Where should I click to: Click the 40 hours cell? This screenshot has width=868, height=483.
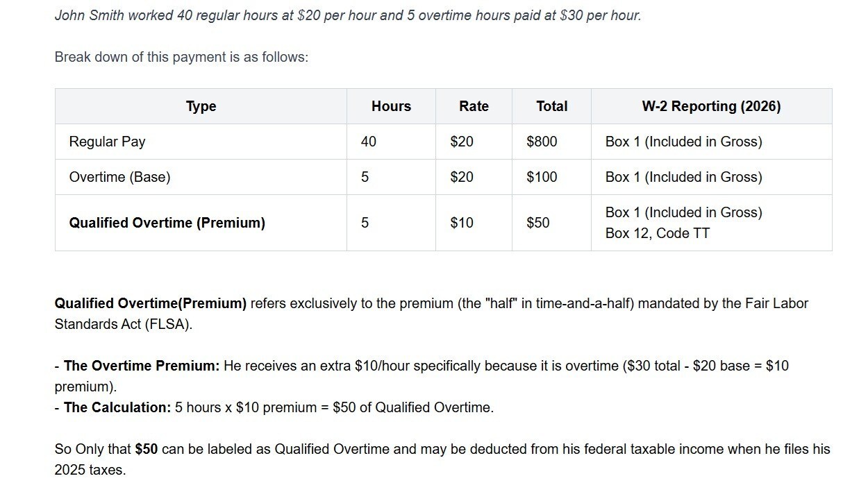point(369,142)
